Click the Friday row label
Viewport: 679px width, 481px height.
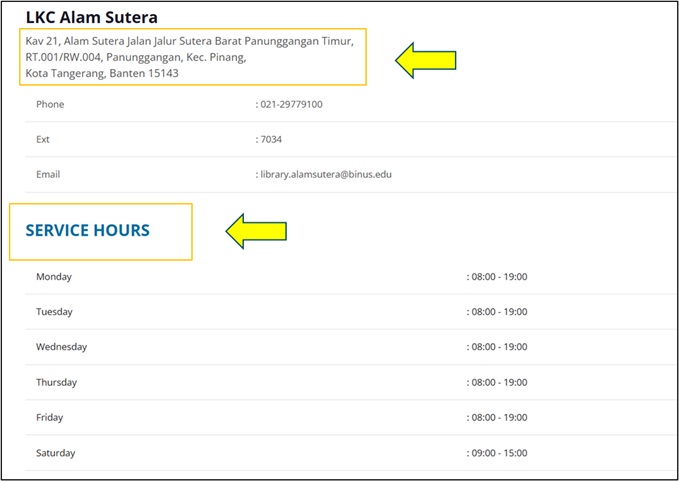click(49, 418)
